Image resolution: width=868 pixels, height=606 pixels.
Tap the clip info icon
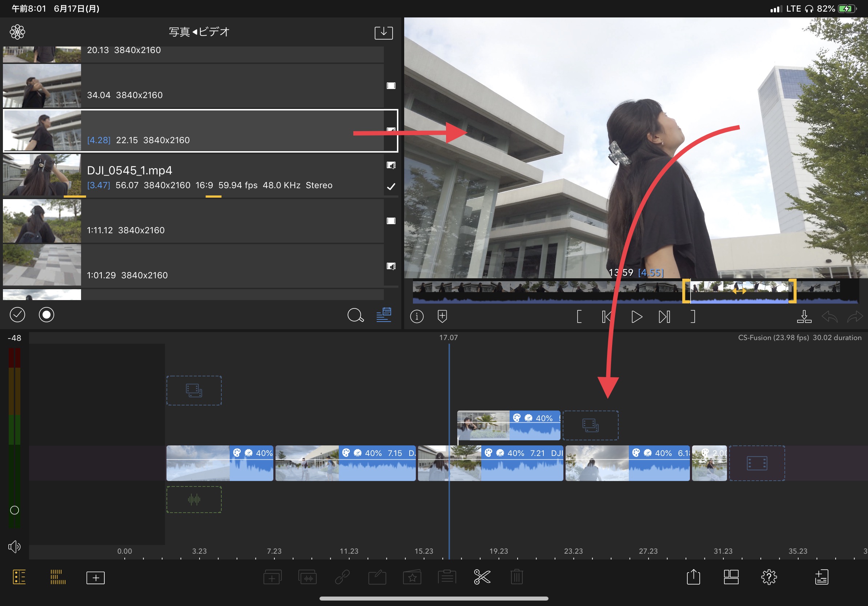pos(417,316)
